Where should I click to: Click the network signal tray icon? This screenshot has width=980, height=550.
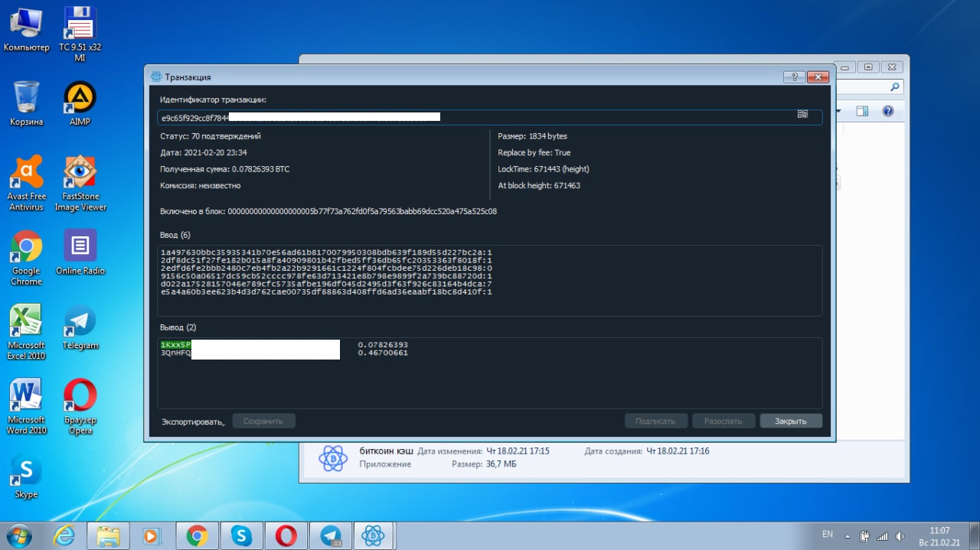click(x=882, y=535)
